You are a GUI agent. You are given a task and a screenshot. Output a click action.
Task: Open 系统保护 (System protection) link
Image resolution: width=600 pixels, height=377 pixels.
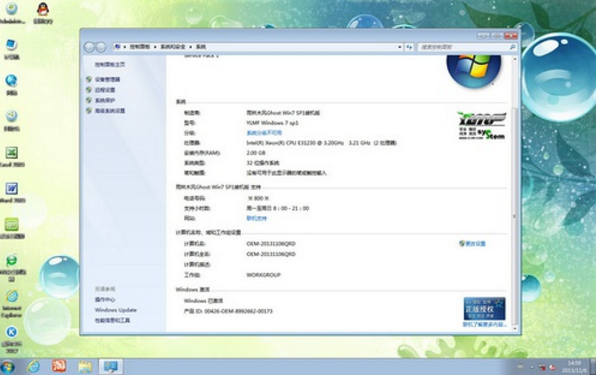105,100
